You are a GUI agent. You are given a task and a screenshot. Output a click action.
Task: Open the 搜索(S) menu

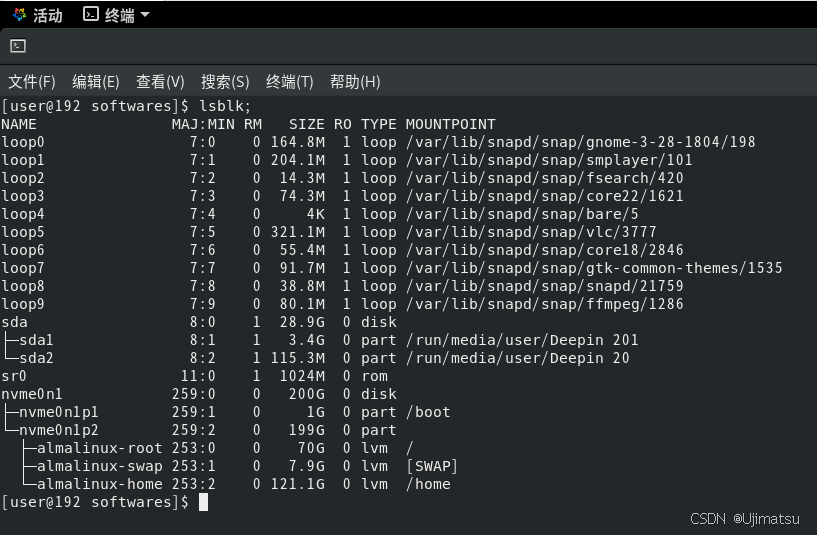(x=225, y=82)
